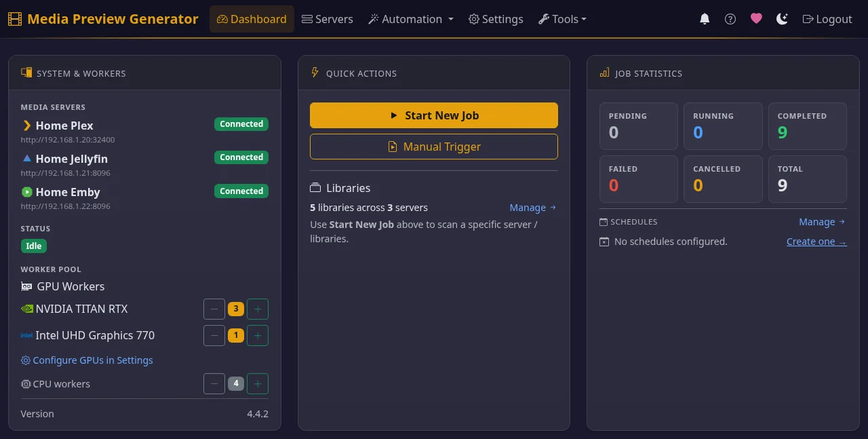This screenshot has height=439, width=868.
Task: Click the Quick Actions lightning icon
Action: coord(315,73)
